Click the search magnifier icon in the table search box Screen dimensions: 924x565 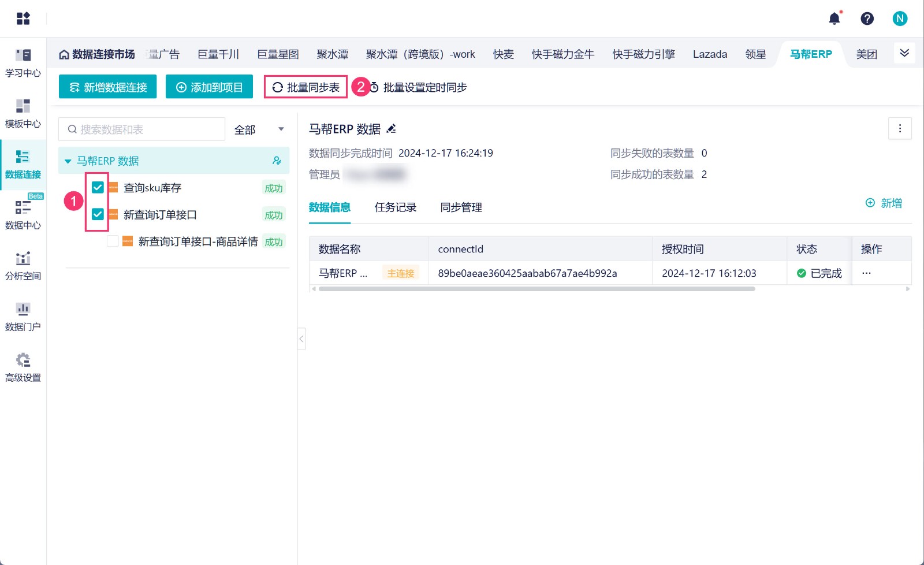(x=72, y=129)
